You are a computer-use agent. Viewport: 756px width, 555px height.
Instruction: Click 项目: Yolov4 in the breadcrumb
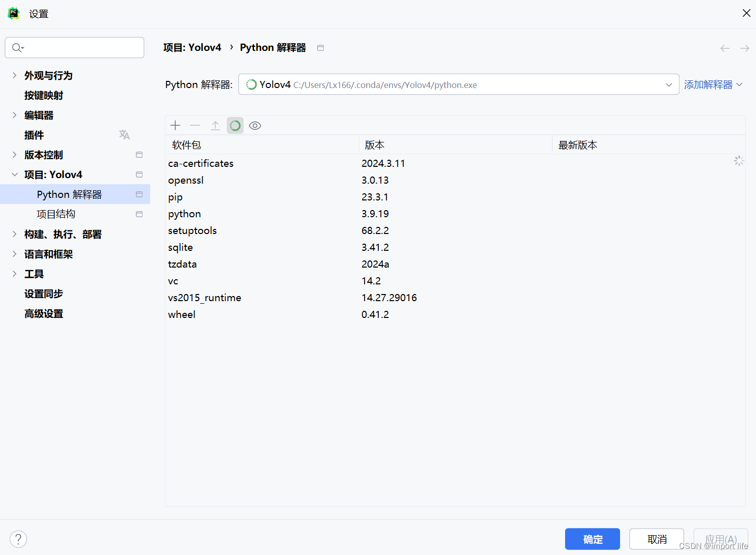(192, 47)
